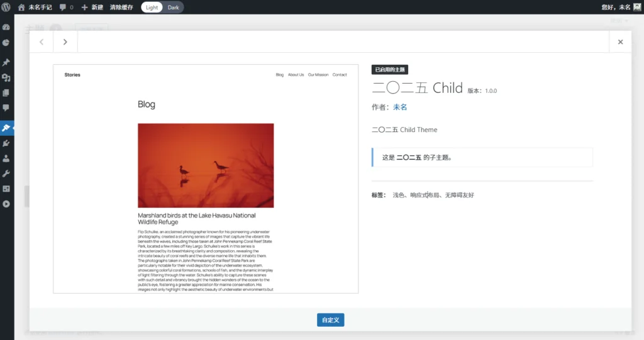
Task: Open Dashboard from the sidebar gauge icon
Action: (6, 28)
